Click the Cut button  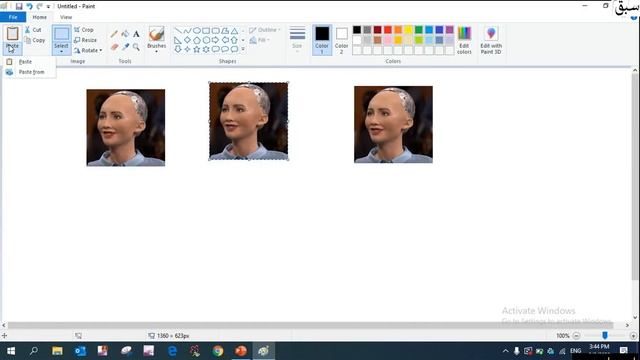33,30
